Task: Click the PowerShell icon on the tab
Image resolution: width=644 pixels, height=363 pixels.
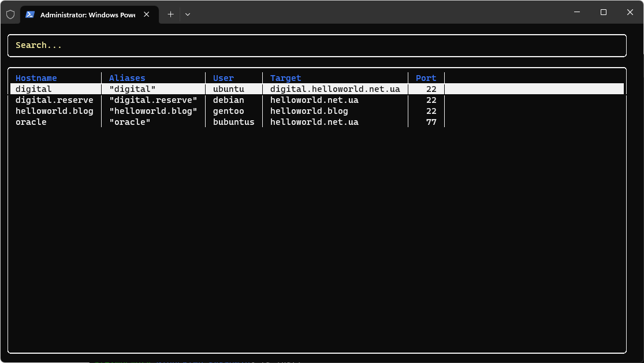Action: [30, 14]
